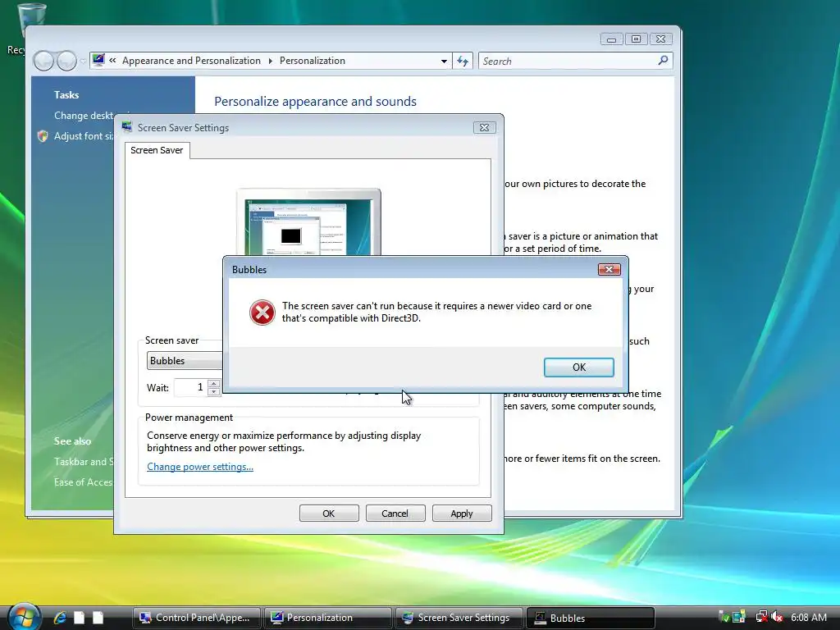The width and height of the screenshot is (840, 630).
Task: Open the address bar history dropdown arrow
Action: 444,61
